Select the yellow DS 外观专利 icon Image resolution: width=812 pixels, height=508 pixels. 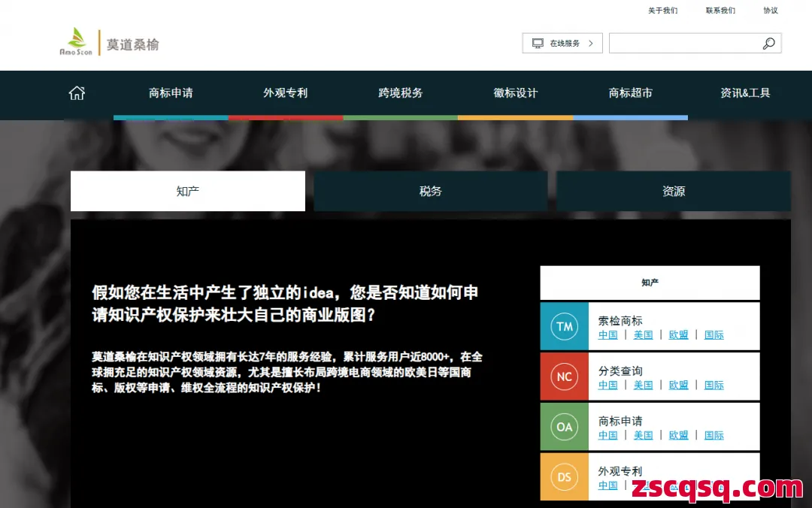[564, 477]
